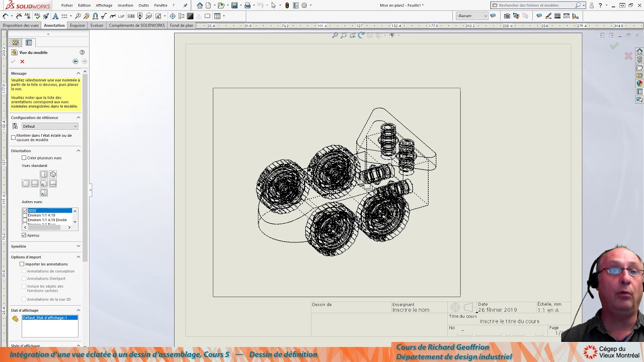Switch to PropertyManager tab icon
This screenshot has width=644, height=362.
pos(29,43)
